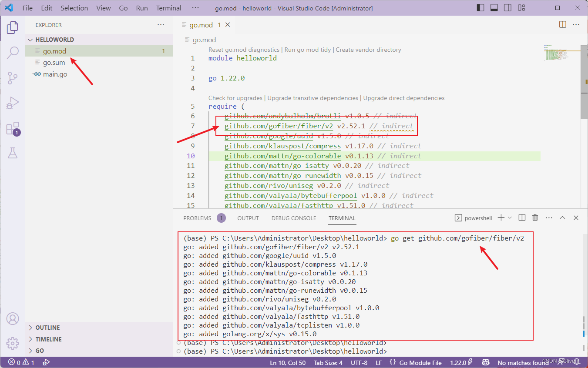588x368 pixels.
Task: Open the Search view in the activity bar
Action: point(13,53)
